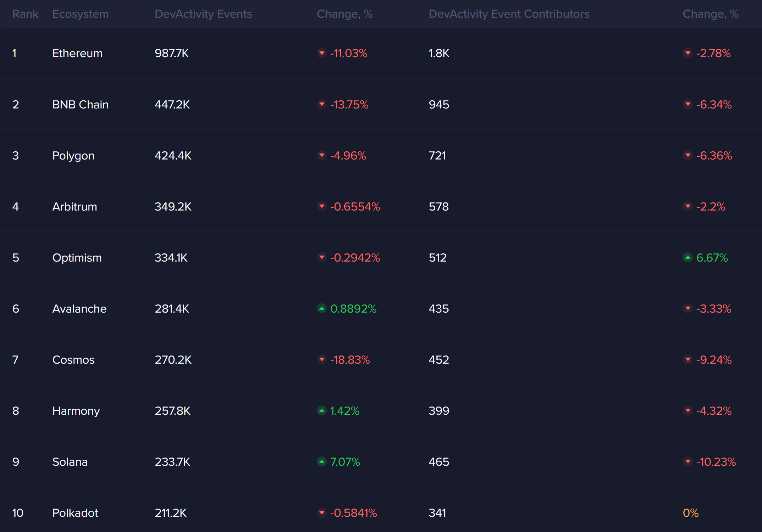Sort by the Ecosystem column header
The image size is (762, 532).
(x=81, y=14)
